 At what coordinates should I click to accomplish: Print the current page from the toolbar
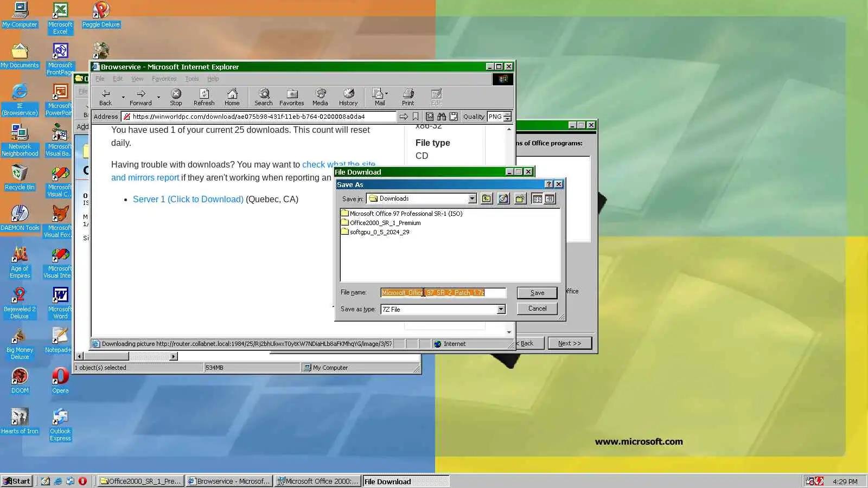tap(408, 97)
